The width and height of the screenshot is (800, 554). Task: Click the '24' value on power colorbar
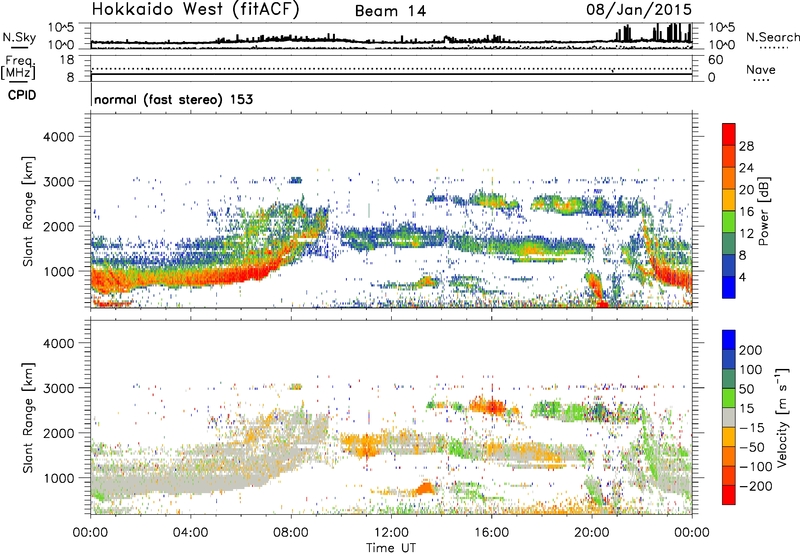coord(746,168)
